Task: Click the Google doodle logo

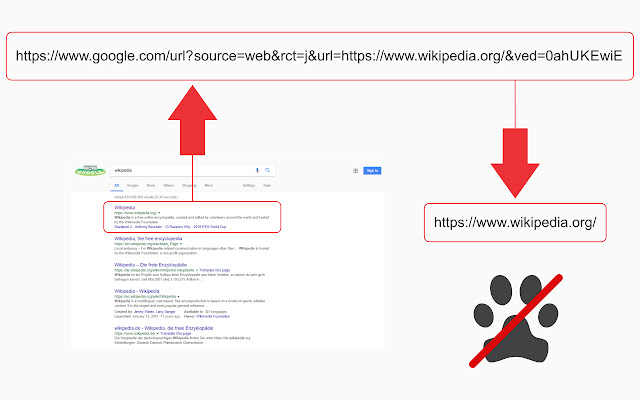Action: [91, 170]
